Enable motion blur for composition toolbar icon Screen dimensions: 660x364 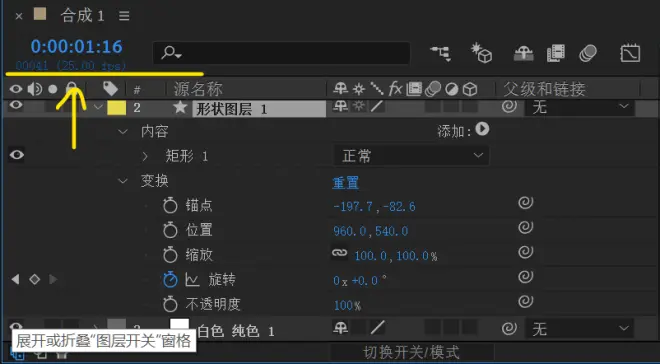[x=588, y=53]
